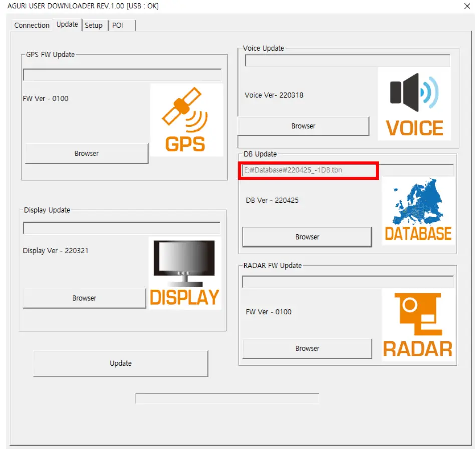The height and width of the screenshot is (450, 476).
Task: Click the DB Update file path field
Action: click(348, 170)
